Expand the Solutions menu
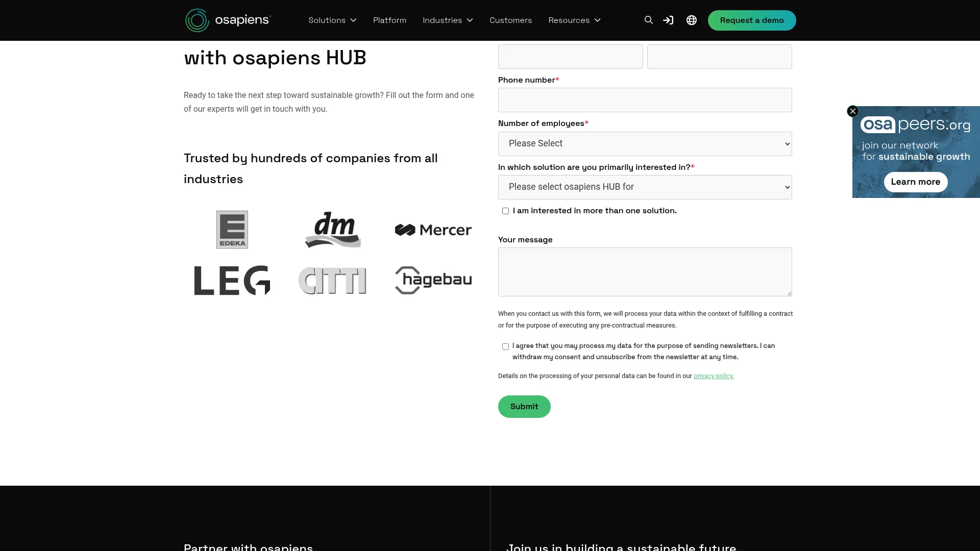Image resolution: width=980 pixels, height=551 pixels. click(332, 20)
